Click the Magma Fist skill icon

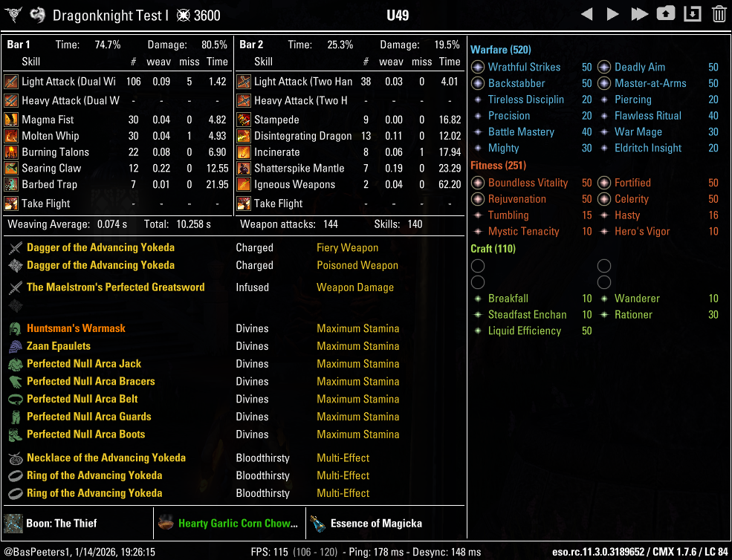(x=10, y=120)
